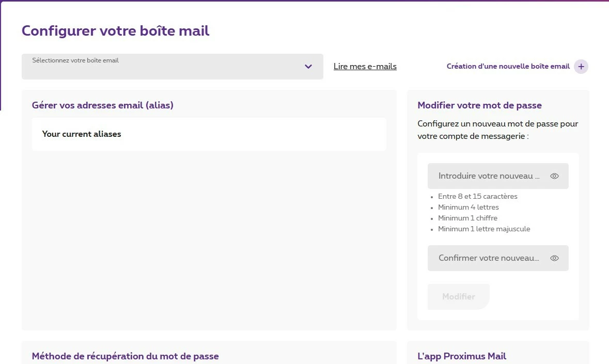Focus the "Confirmer votre nouveau" password field
Screen dimensions: 609x364
[x=489, y=258]
